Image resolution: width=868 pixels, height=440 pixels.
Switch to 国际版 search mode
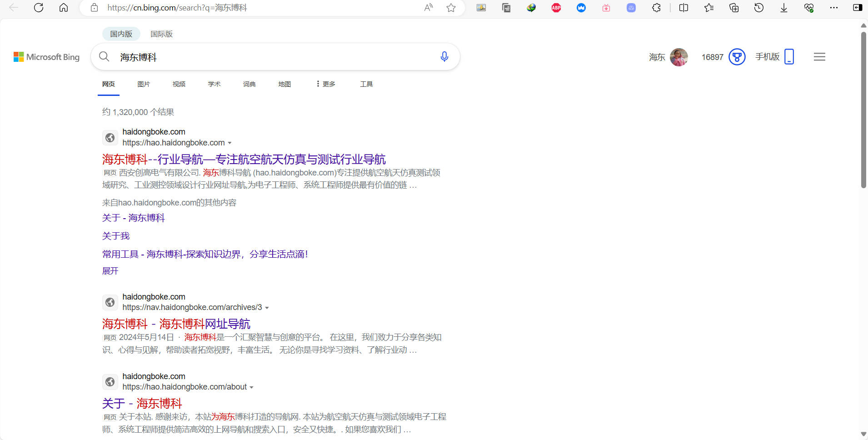coord(161,34)
